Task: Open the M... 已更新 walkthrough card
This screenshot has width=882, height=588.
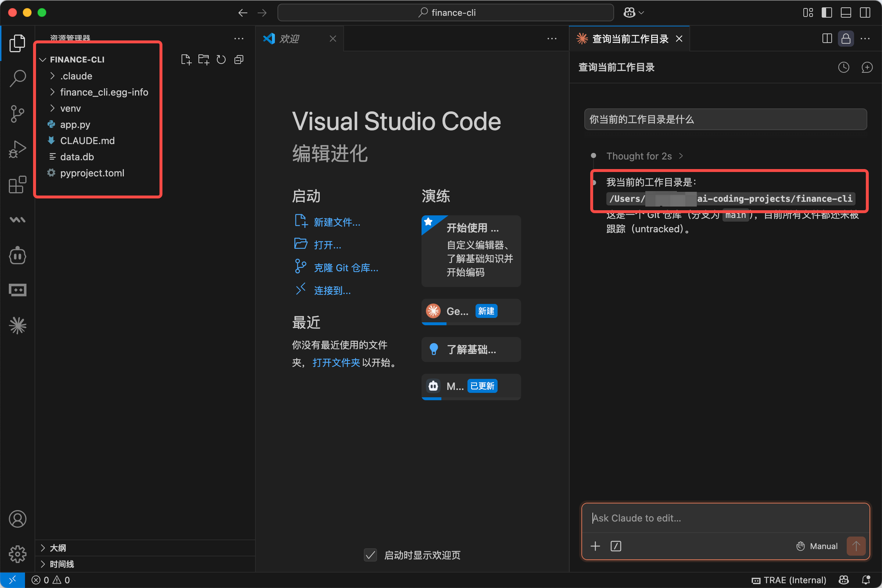Action: click(x=471, y=387)
